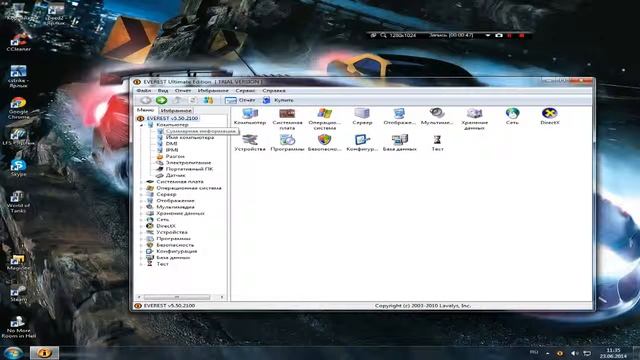Open the Сервер icon in right pane
The width and height of the screenshot is (640, 360).
tap(362, 116)
